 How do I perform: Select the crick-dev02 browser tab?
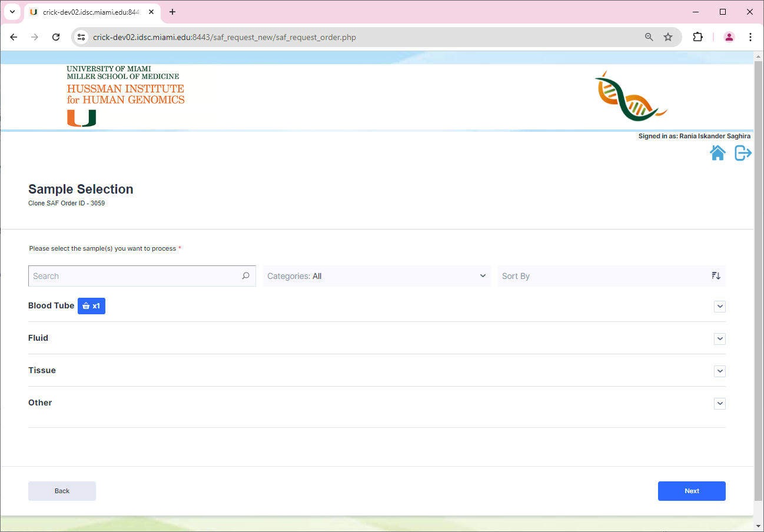click(x=88, y=12)
